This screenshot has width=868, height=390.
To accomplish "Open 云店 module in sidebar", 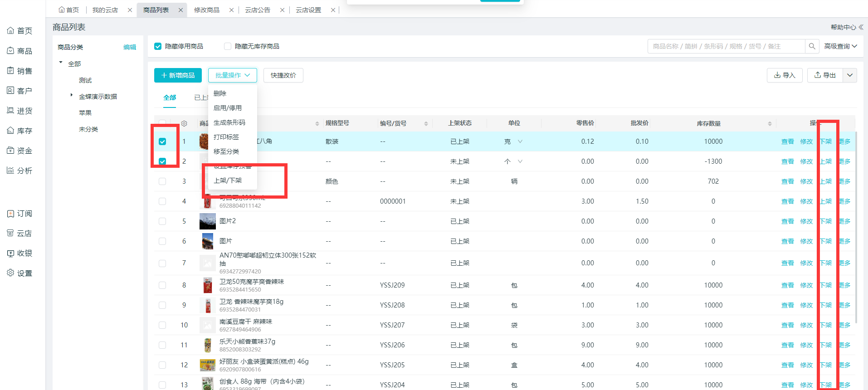I will coord(20,234).
